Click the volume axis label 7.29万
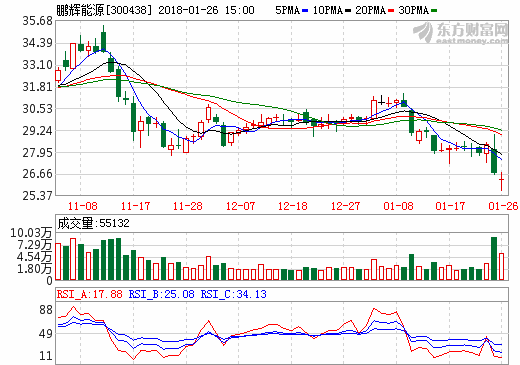 pyautogui.click(x=35, y=245)
